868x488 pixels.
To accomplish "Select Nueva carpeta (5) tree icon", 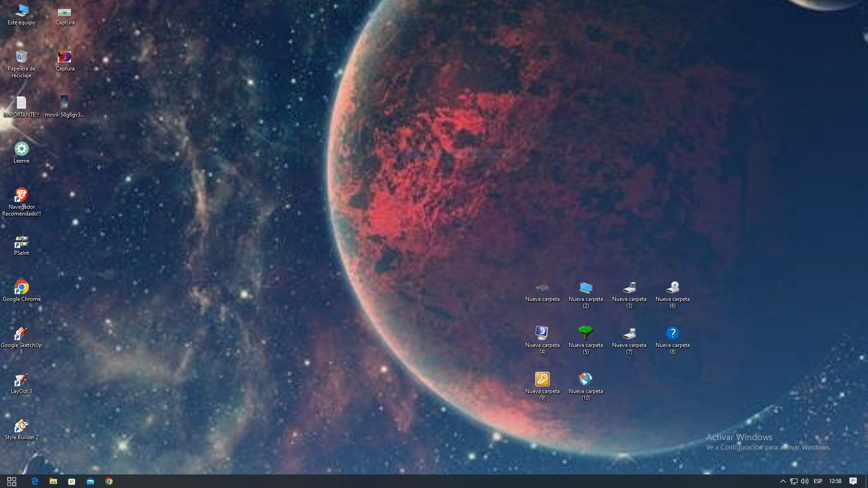I will (x=585, y=333).
